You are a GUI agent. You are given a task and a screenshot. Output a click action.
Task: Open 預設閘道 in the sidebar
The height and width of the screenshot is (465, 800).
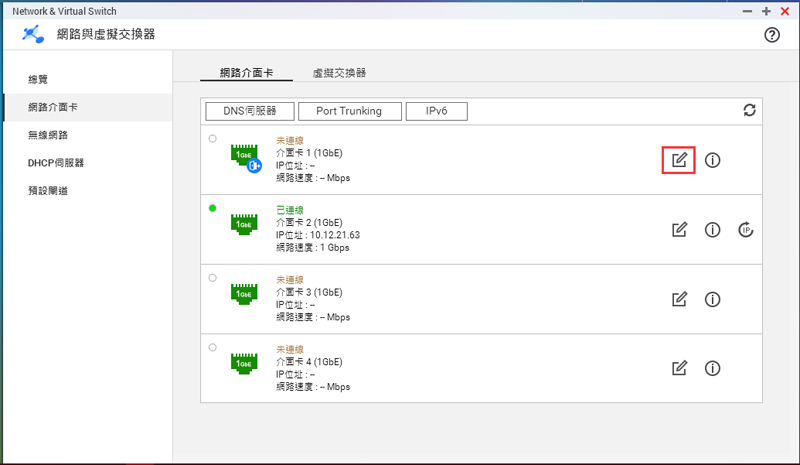[x=48, y=191]
